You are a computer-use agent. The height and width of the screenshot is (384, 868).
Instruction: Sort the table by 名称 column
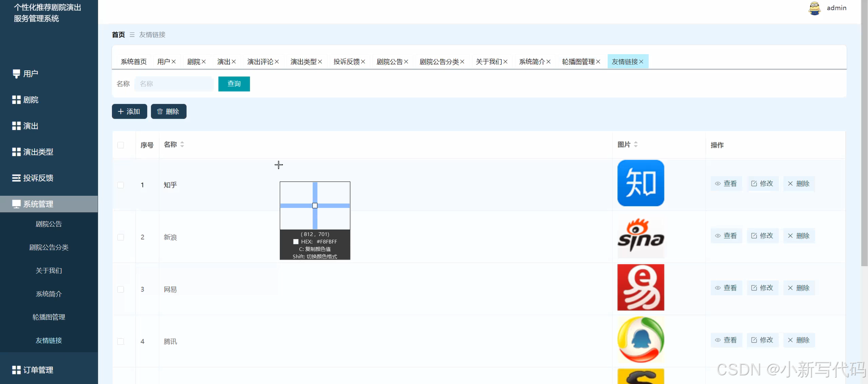click(182, 145)
